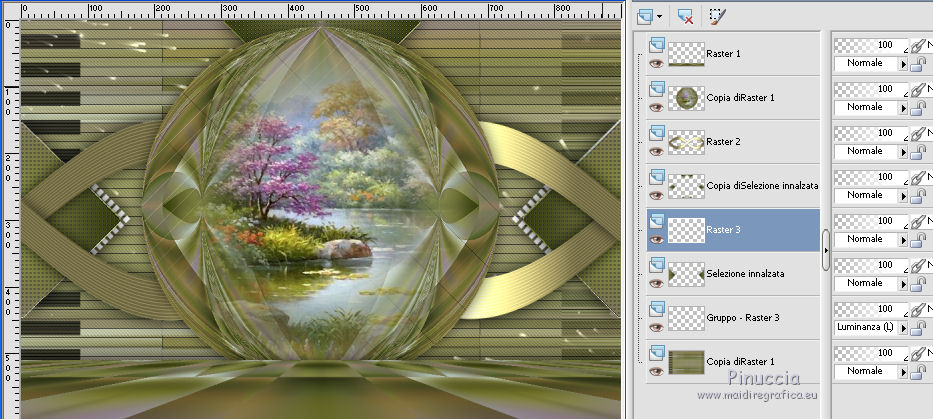
Task: Toggle visibility eye of striped Copia diRaster 1
Action: 656,371
